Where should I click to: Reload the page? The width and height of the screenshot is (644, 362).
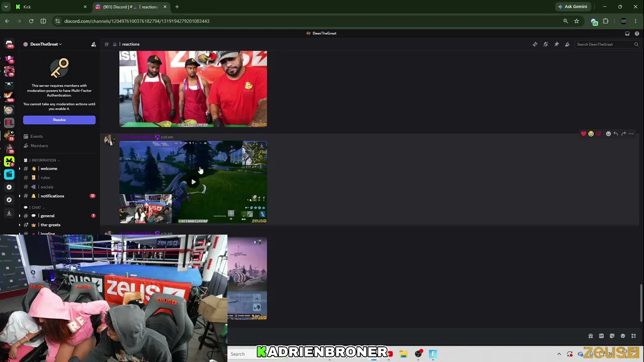click(31, 21)
